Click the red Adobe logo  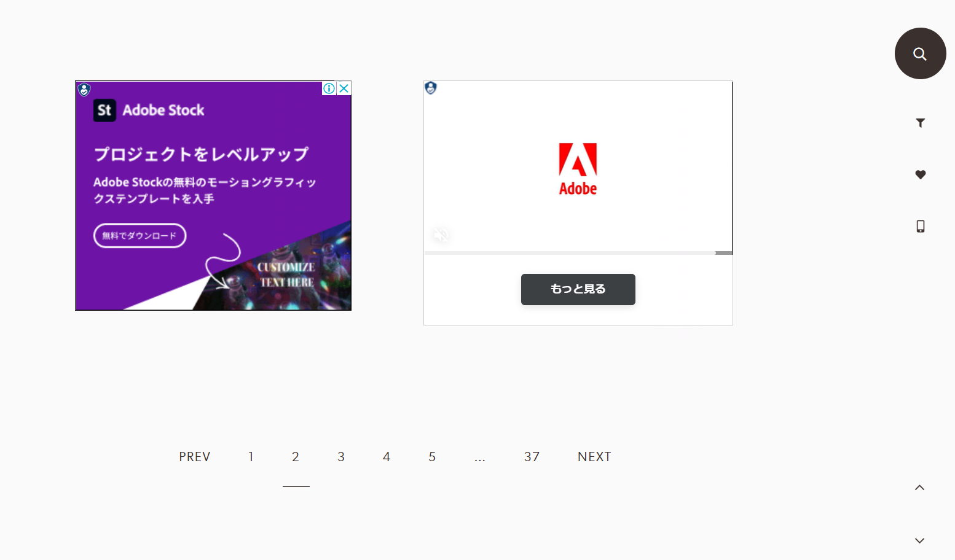point(578,169)
